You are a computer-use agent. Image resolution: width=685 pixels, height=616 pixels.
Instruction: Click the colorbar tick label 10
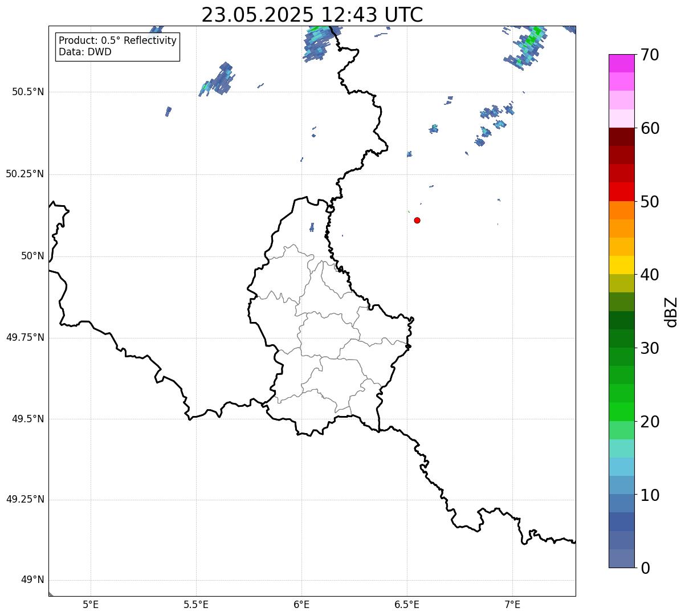coord(650,495)
